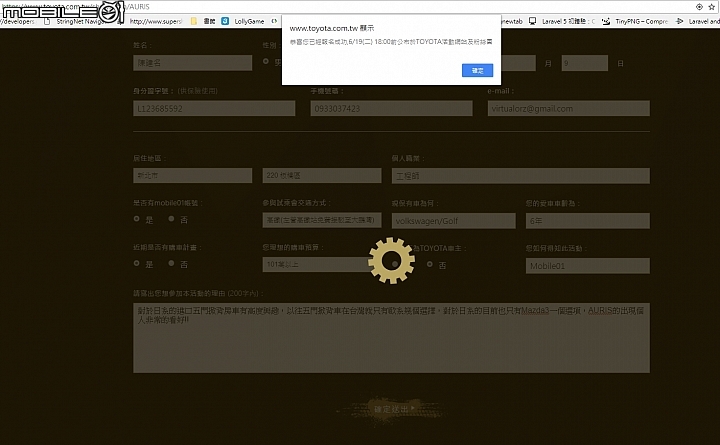Viewport: 720px width, 445px height.
Task: Open the activity source dropdown showing Mobile01
Action: pos(588,265)
